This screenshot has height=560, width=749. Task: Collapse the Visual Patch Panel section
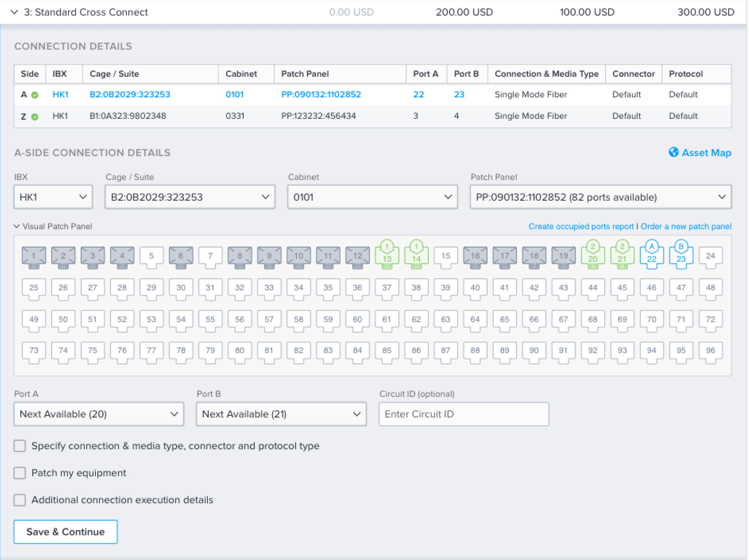tap(17, 226)
